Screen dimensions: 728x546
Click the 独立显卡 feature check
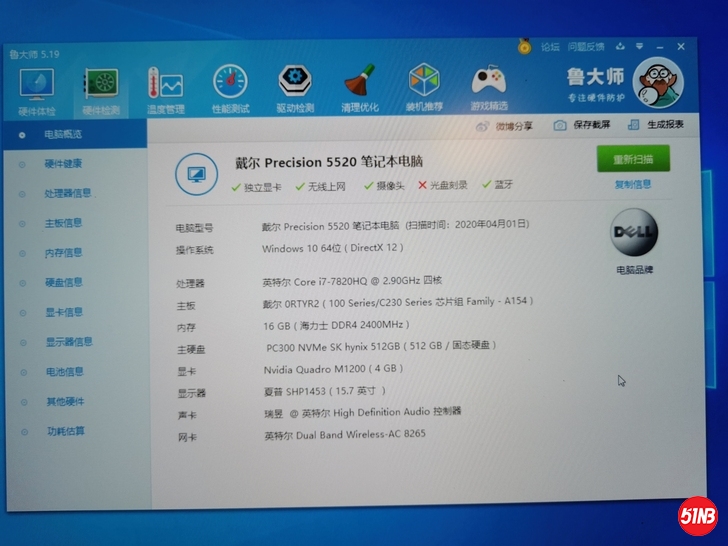256,187
